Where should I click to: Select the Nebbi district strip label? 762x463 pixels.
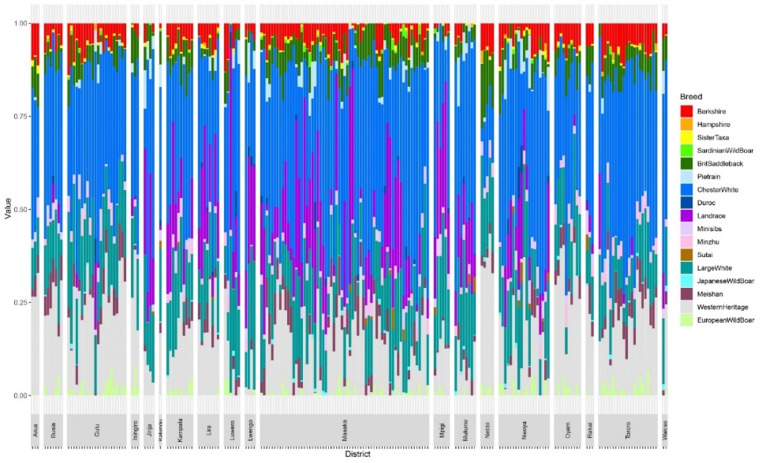[x=487, y=430]
